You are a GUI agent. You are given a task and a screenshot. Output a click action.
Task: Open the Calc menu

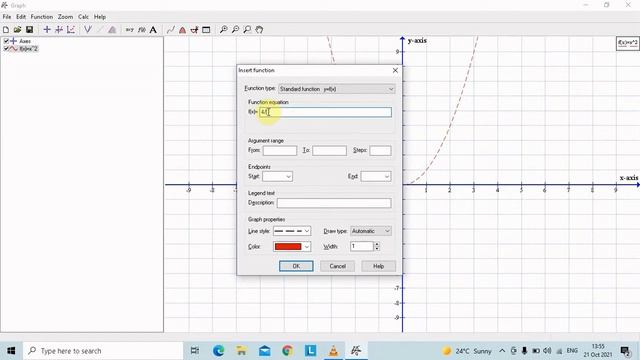[83, 17]
